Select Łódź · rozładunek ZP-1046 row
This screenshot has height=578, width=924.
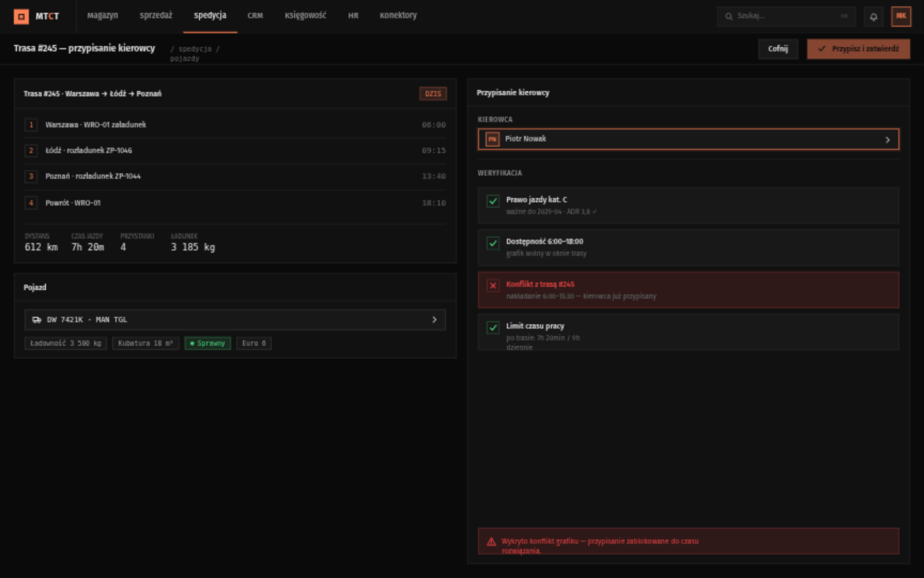(x=235, y=150)
